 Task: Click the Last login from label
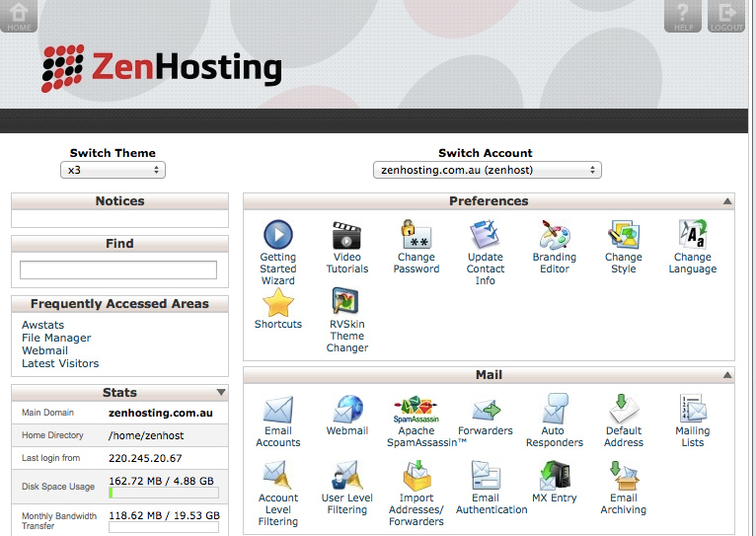tap(50, 458)
